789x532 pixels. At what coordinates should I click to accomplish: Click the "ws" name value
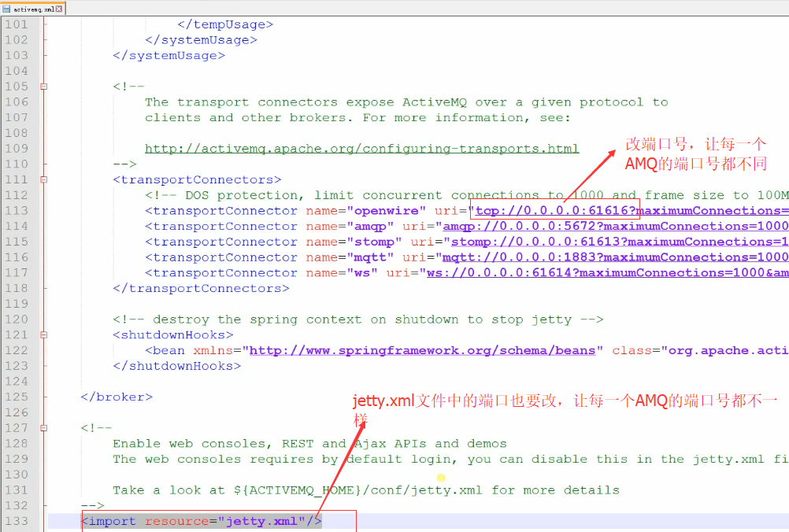pyautogui.click(x=361, y=273)
